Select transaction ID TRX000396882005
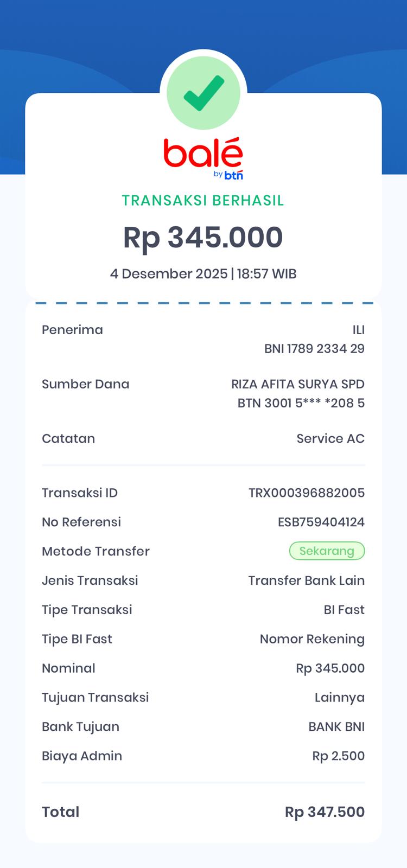407x868 pixels. (307, 493)
